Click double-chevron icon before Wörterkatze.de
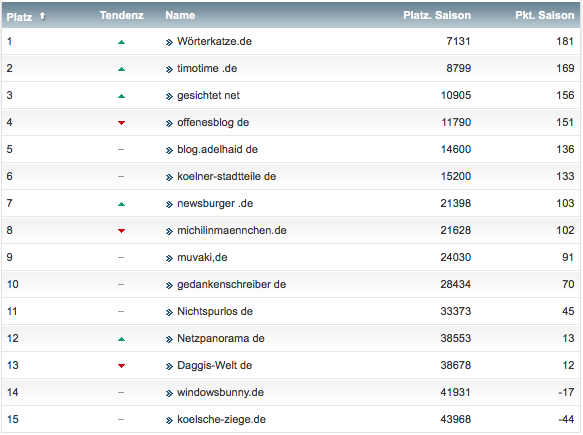Viewport: 583px width, 435px height. [169, 42]
